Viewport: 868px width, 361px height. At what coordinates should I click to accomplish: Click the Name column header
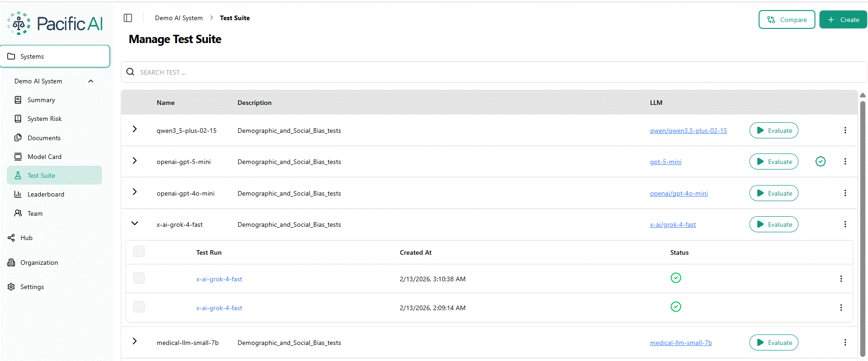(165, 103)
